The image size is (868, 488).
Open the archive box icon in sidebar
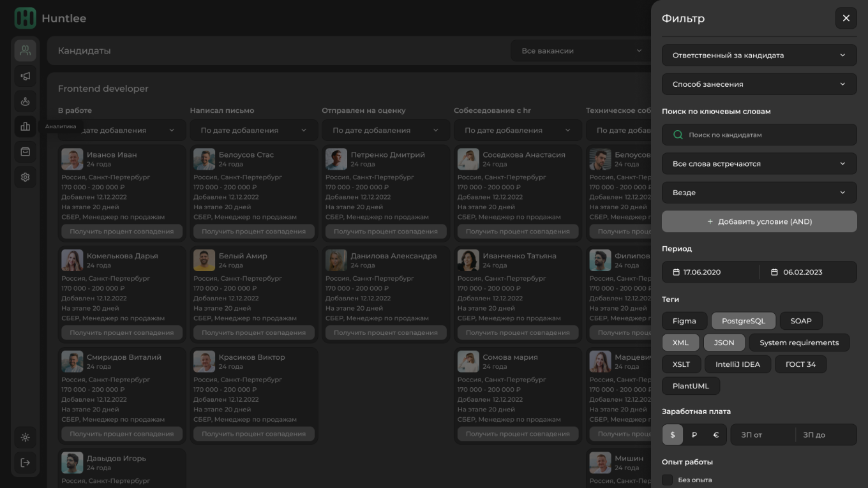click(x=26, y=152)
